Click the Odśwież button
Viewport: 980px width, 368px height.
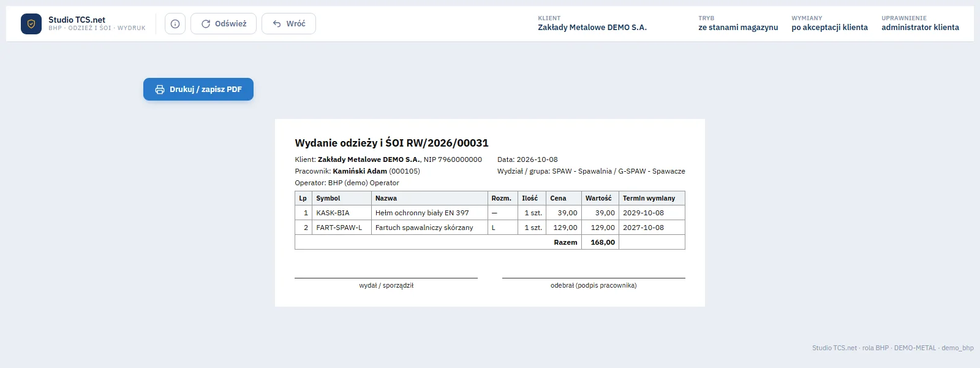pyautogui.click(x=224, y=24)
